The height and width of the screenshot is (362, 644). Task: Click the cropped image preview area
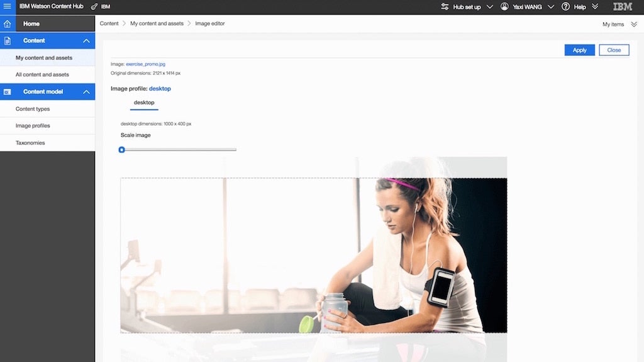pyautogui.click(x=314, y=255)
